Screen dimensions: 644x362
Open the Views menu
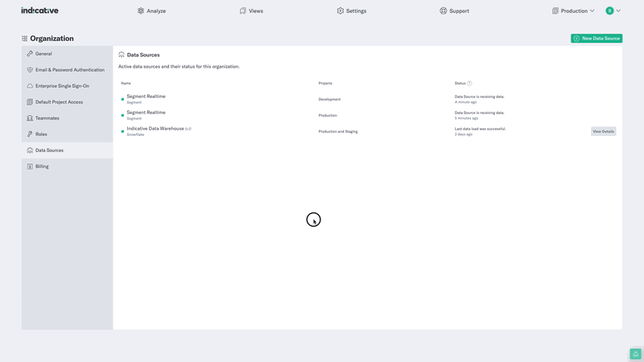tap(251, 10)
